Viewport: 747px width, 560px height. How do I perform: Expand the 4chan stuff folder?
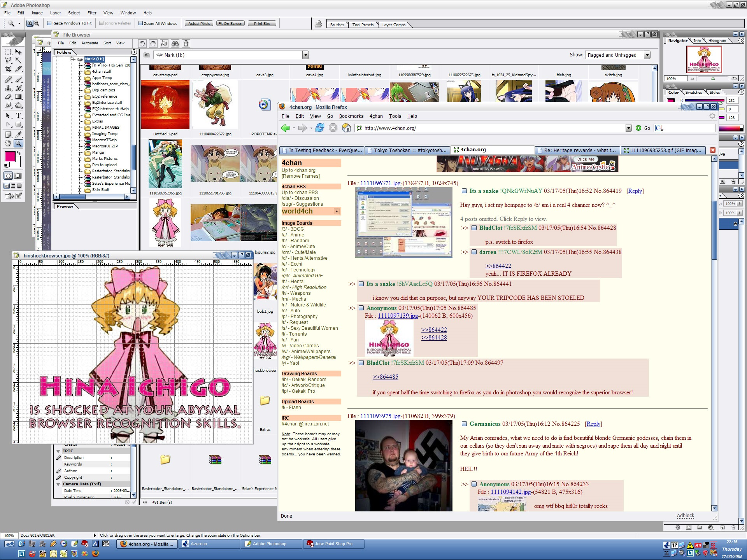[80, 72]
